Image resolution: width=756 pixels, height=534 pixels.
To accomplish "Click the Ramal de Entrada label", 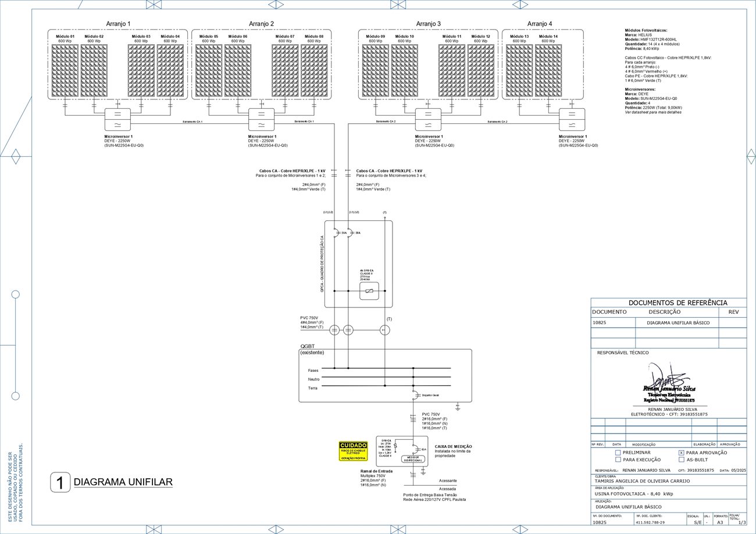I will pyautogui.click(x=376, y=471).
